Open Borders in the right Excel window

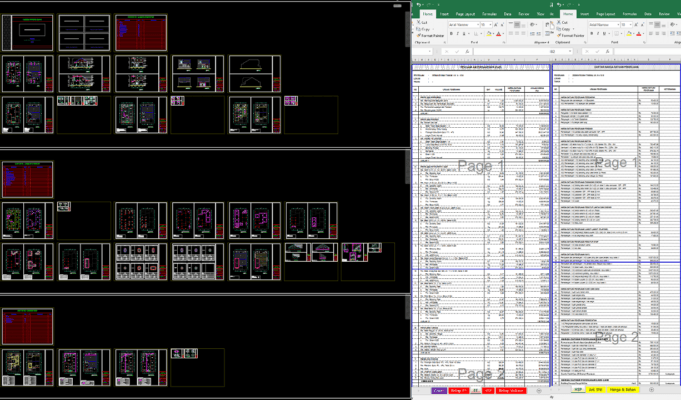(x=617, y=33)
